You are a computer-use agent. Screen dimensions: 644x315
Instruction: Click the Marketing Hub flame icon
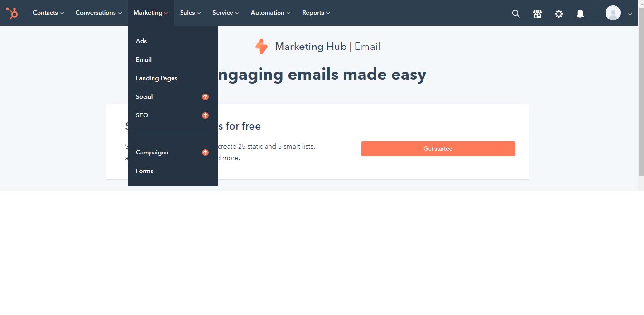[x=261, y=46]
